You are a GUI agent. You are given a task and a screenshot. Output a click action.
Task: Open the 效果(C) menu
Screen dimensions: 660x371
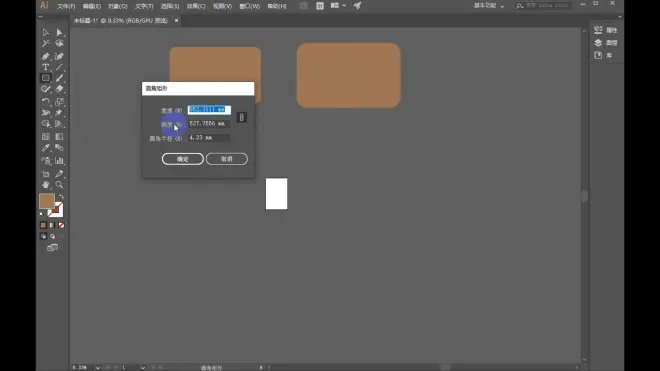(196, 6)
